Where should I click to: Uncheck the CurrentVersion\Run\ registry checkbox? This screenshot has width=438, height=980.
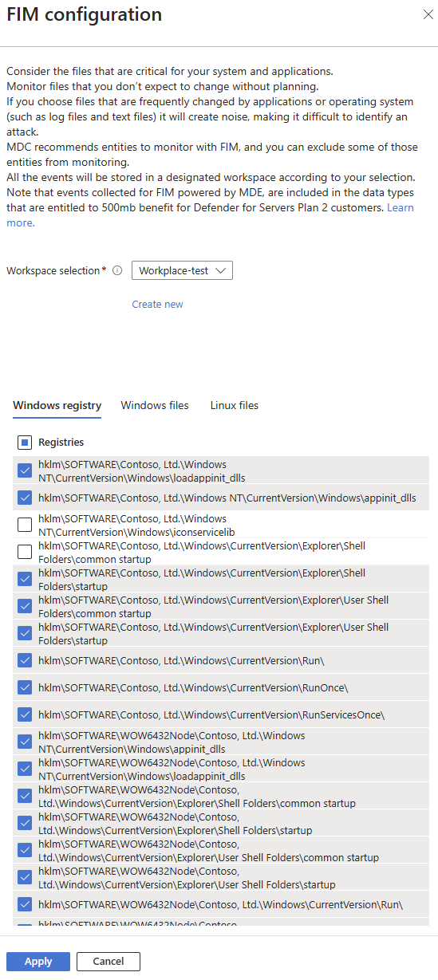click(x=25, y=660)
